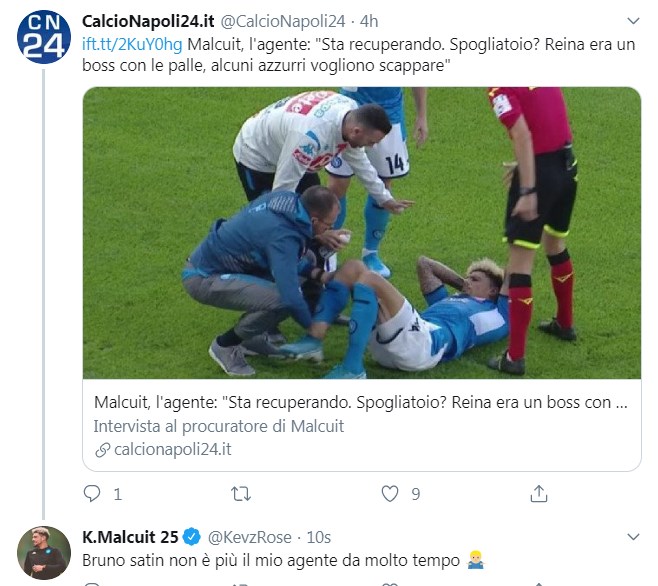Click the verified badge next to K.Malcuit 25
Image resolution: width=658 pixels, height=586 pixels.
[192, 537]
